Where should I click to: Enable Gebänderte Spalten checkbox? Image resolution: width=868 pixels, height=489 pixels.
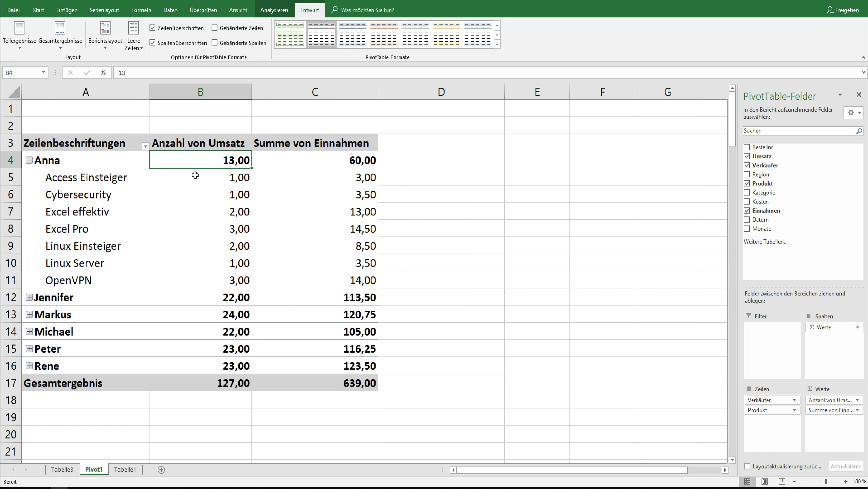click(x=215, y=42)
